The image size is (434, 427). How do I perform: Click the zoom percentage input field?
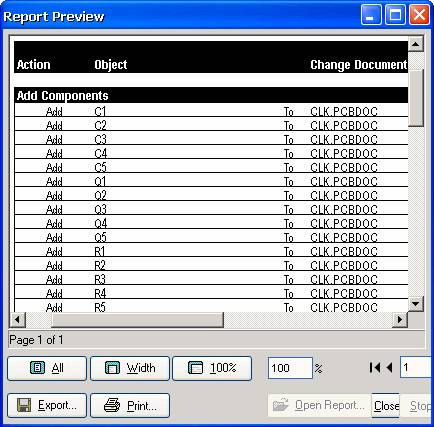pos(290,368)
